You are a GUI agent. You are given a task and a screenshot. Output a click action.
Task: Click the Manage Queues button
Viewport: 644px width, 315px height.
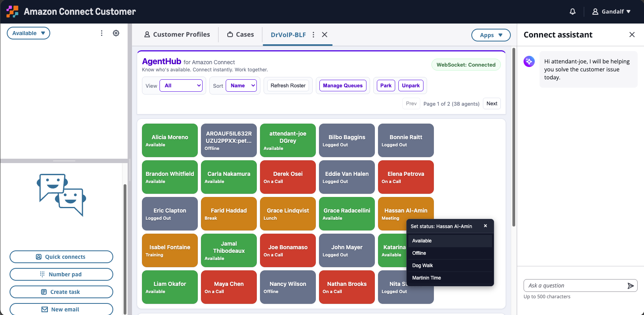pos(343,85)
